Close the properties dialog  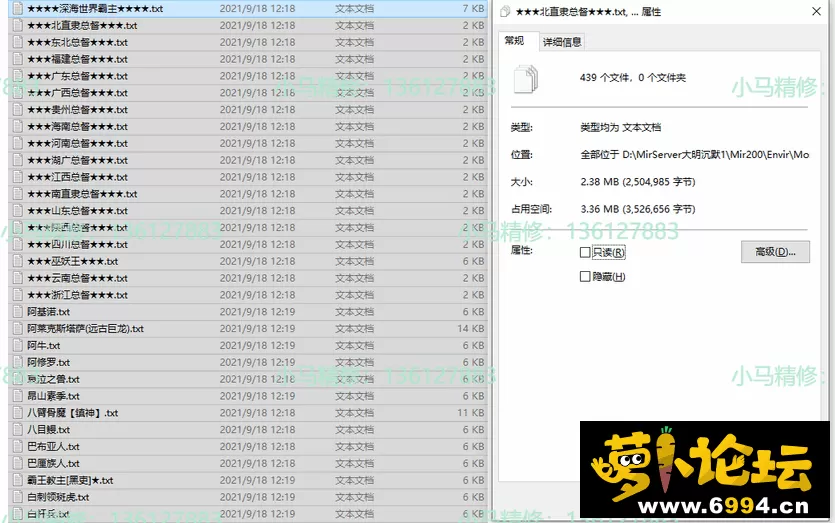(816, 11)
